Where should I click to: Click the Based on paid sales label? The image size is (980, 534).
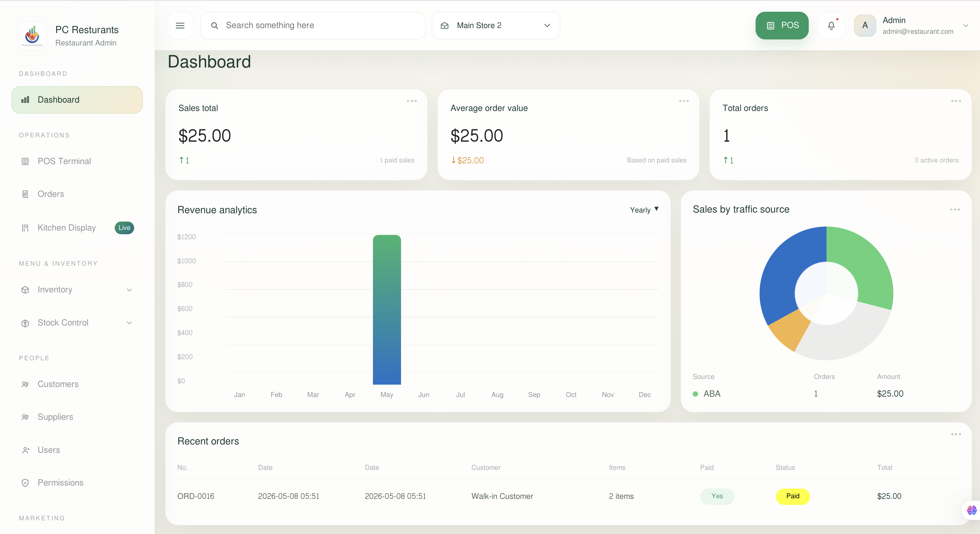coord(657,160)
